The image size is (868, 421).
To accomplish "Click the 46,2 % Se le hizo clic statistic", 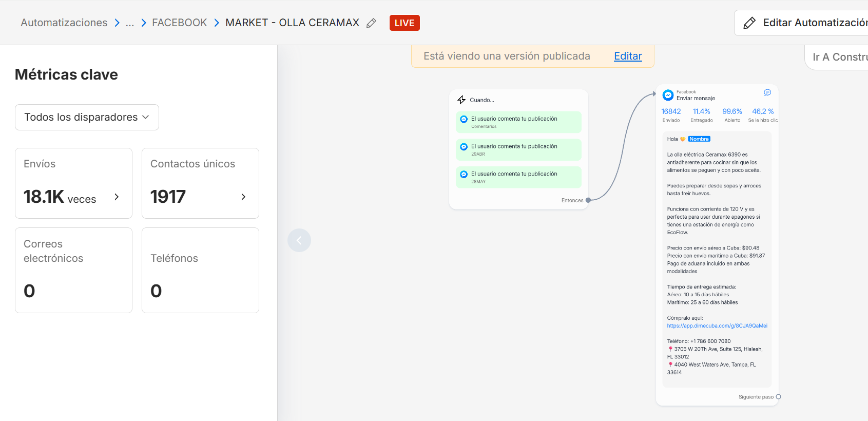I will click(763, 115).
